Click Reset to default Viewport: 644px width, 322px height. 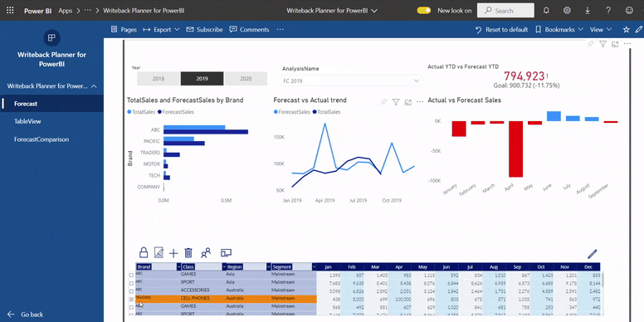(501, 30)
